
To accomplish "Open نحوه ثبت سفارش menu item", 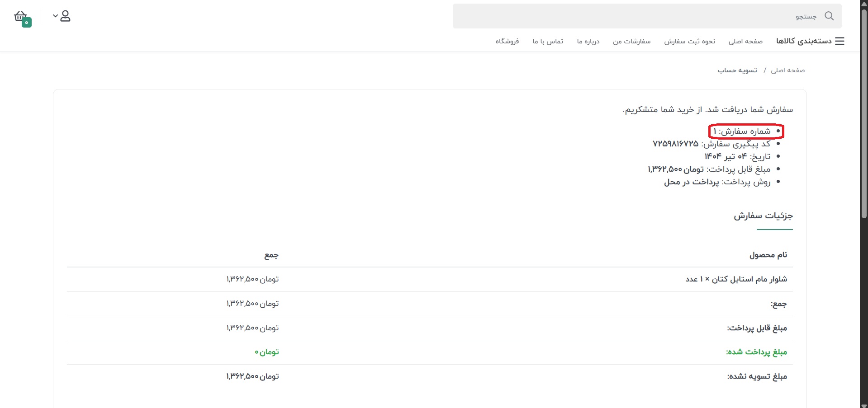I will [689, 41].
